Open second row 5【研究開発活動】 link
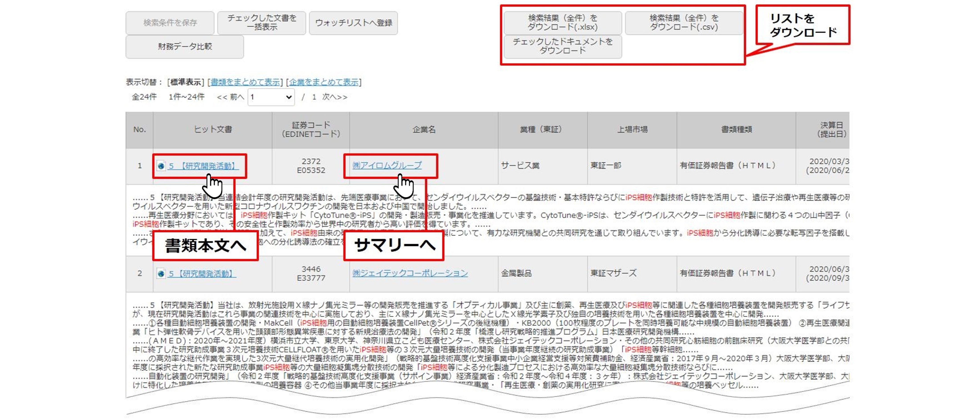This screenshot has height=419, width=980. coord(202,274)
